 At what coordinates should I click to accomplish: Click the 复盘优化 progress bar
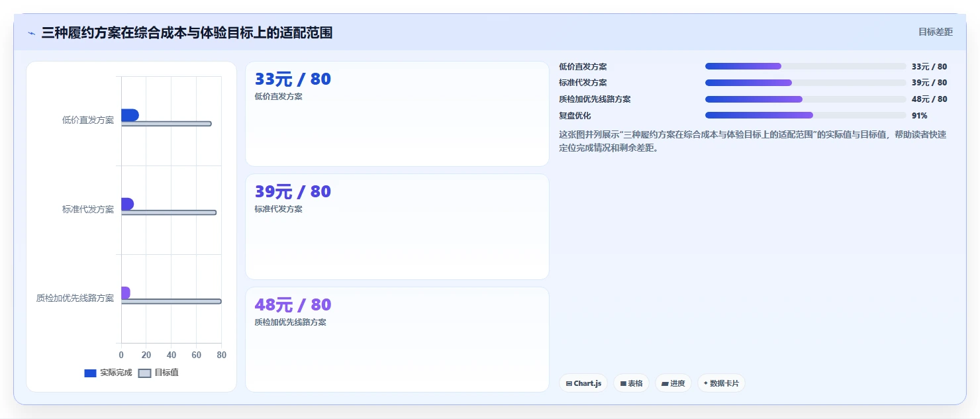pyautogui.click(x=805, y=115)
